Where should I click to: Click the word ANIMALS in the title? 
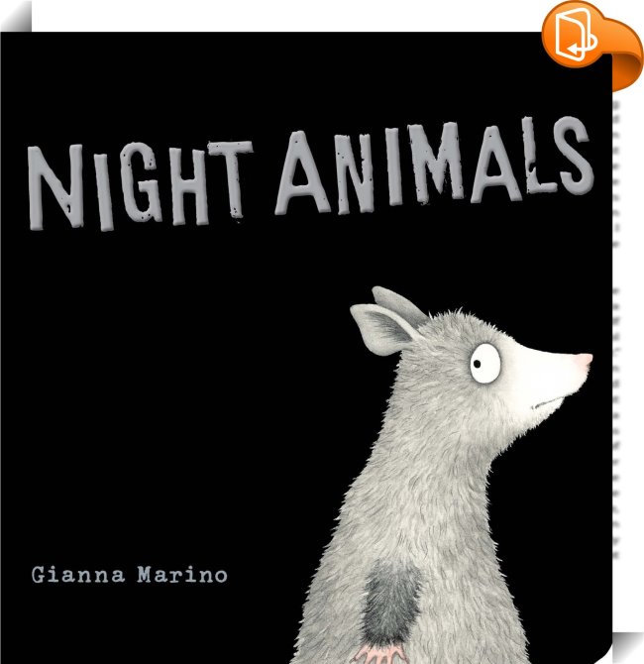tap(434, 166)
